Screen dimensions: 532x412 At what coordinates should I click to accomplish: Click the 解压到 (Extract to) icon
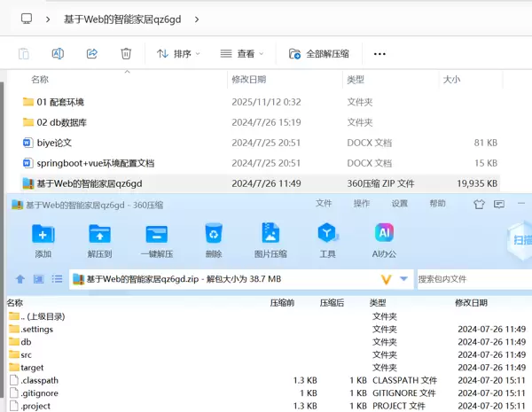click(x=99, y=234)
